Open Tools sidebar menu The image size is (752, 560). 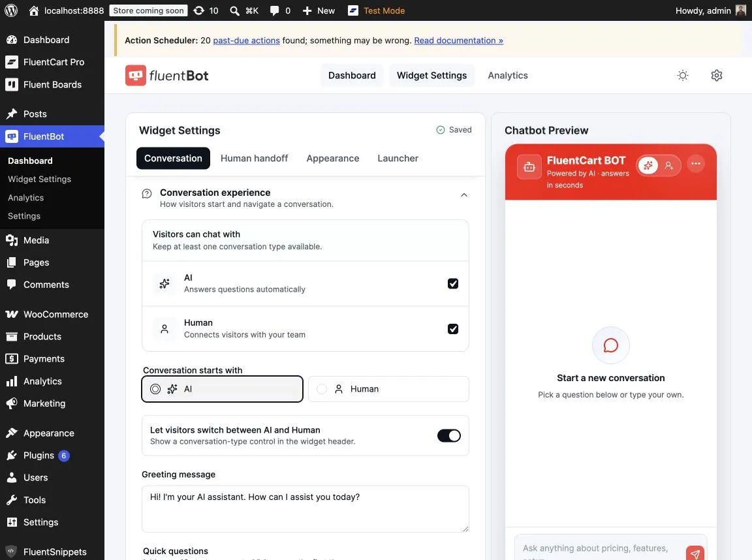pyautogui.click(x=35, y=499)
